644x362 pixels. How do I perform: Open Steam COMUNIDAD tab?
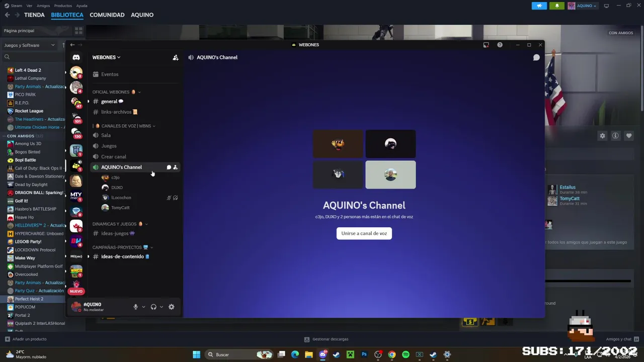point(107,15)
